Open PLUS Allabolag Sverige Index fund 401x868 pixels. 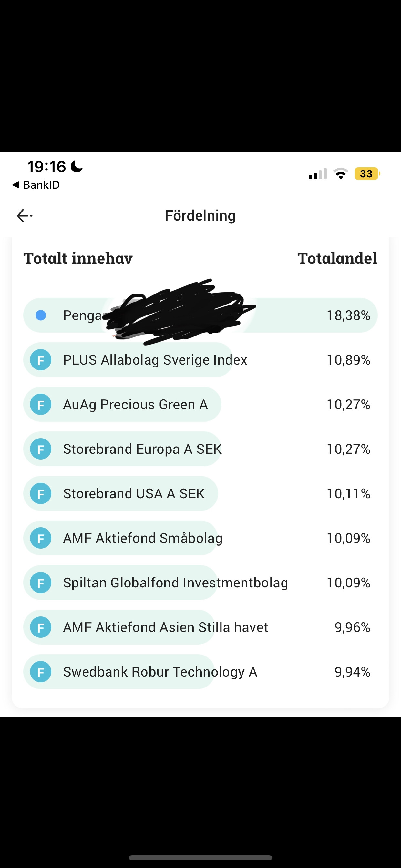(155, 360)
